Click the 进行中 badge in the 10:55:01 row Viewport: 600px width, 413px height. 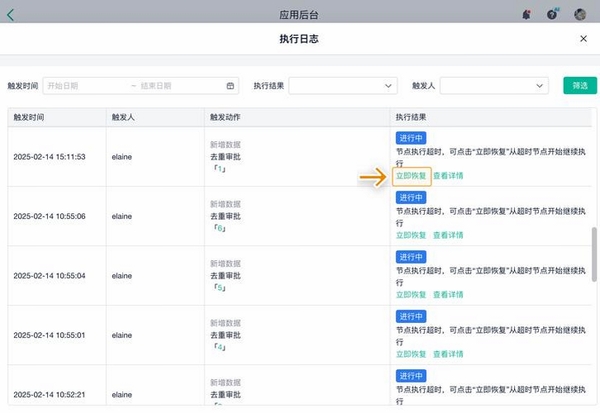click(411, 317)
